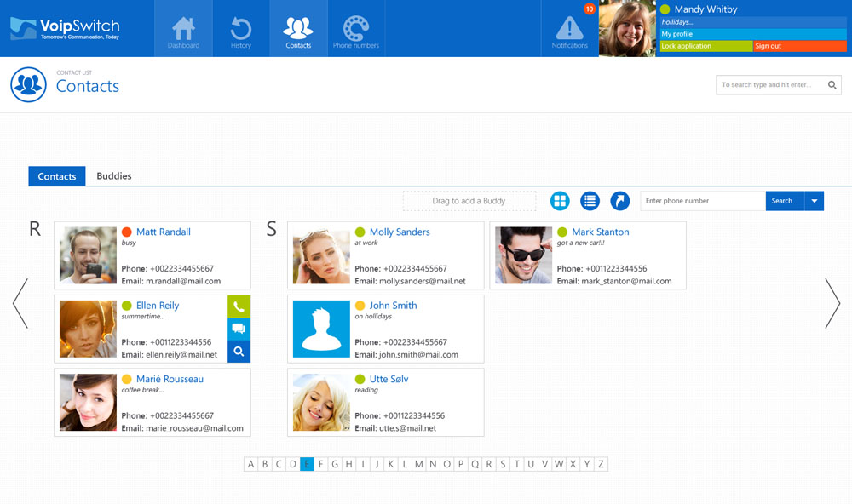The image size is (852, 504).
Task: Open Molly Sanders contact name link
Action: 400,232
